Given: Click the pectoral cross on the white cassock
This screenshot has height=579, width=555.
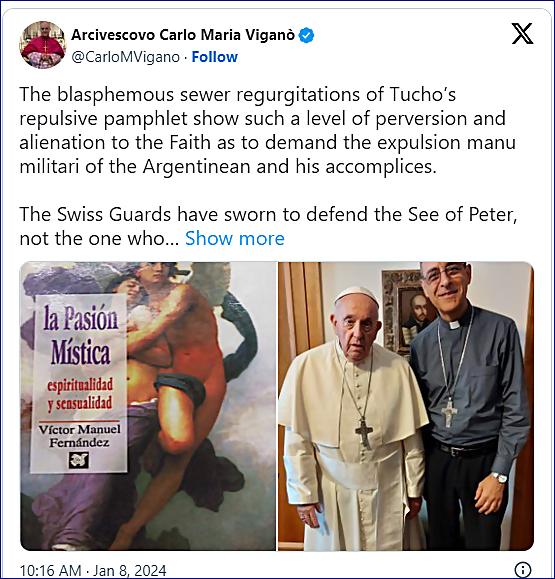Looking at the screenshot, I should [x=364, y=434].
